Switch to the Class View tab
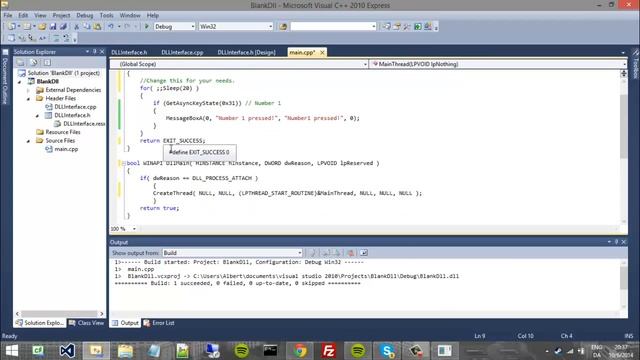The image size is (640, 360). [x=87, y=323]
